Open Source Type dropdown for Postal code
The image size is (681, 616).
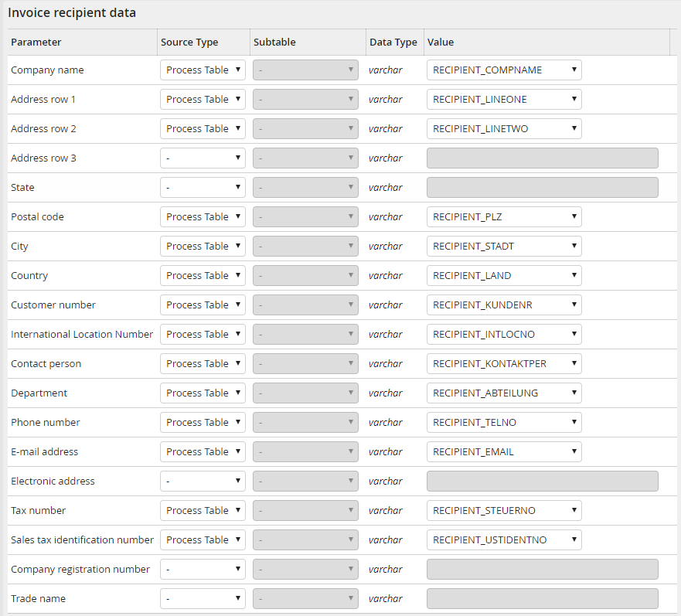tap(203, 216)
